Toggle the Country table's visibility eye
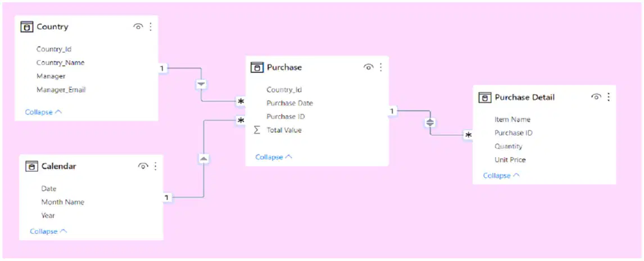Screen dimensions: 644x261 click(138, 27)
